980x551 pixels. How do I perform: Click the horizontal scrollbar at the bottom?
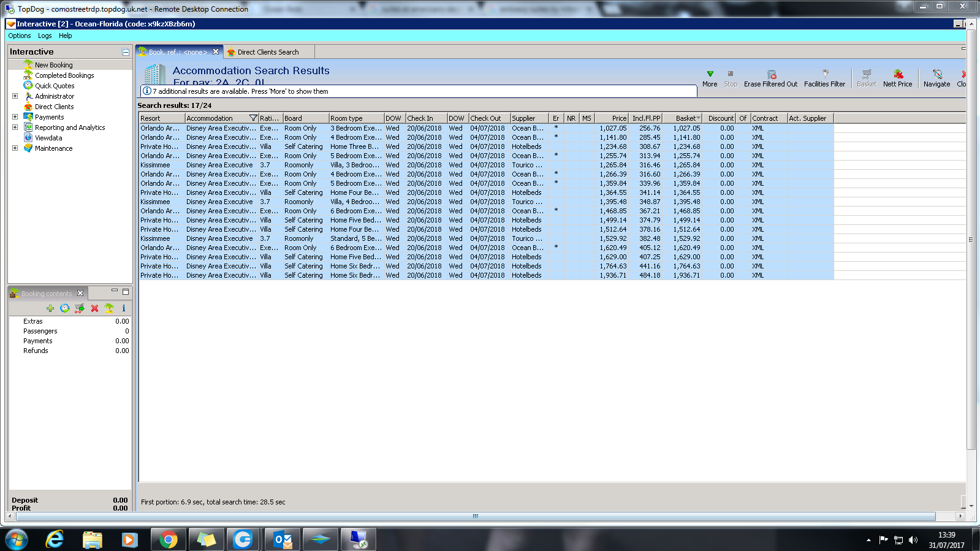click(475, 516)
